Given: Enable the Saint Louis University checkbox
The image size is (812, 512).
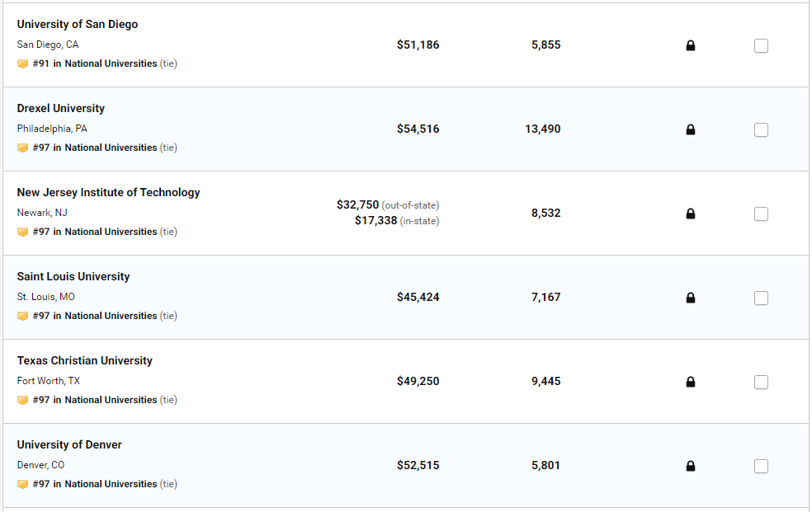Looking at the screenshot, I should coord(761,298).
